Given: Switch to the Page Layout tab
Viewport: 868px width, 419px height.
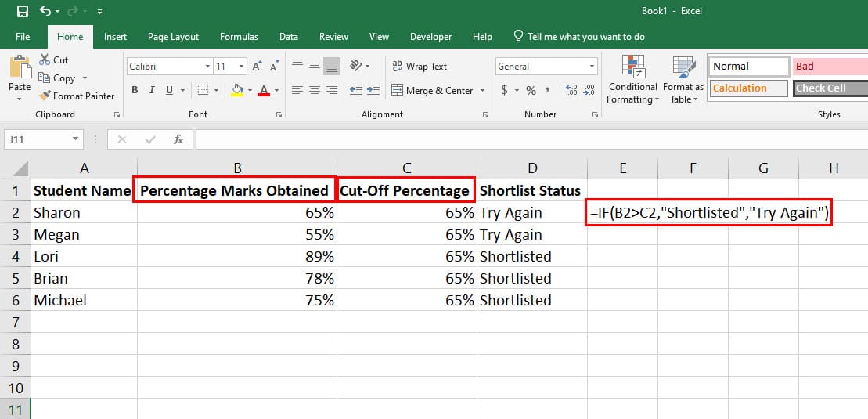Looking at the screenshot, I should click(173, 37).
